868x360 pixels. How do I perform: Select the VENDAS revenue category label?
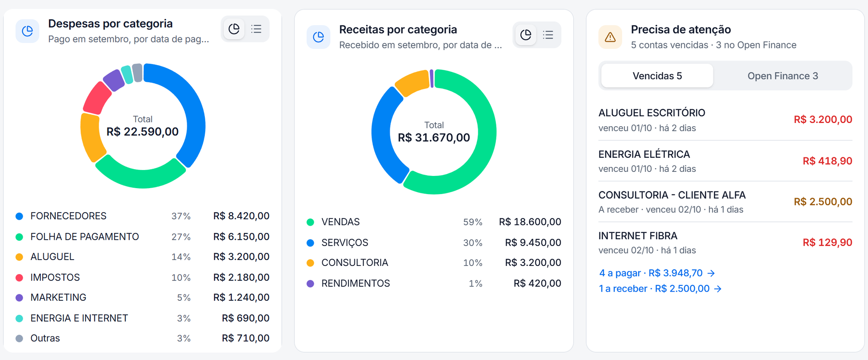click(x=340, y=222)
